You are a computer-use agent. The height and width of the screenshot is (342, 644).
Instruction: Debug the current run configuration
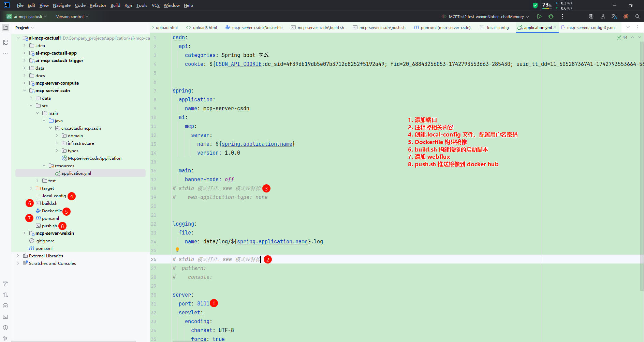551,16
